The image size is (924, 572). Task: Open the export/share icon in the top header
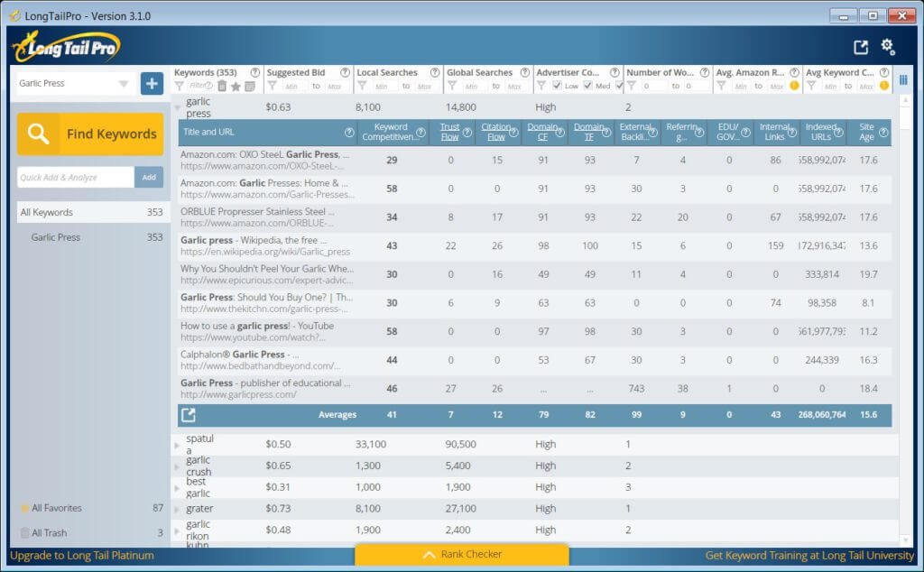point(861,48)
